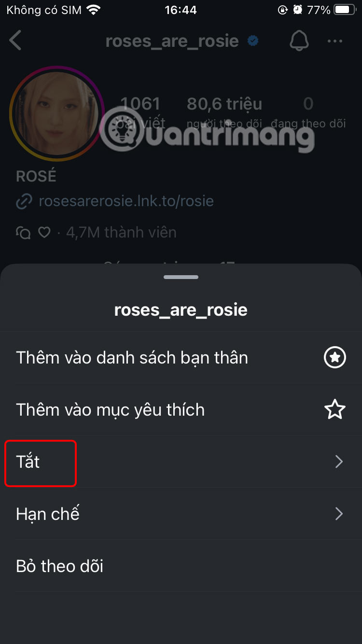The width and height of the screenshot is (362, 644).
Task: View the ROSÉ profile picture story
Action: coord(57,113)
